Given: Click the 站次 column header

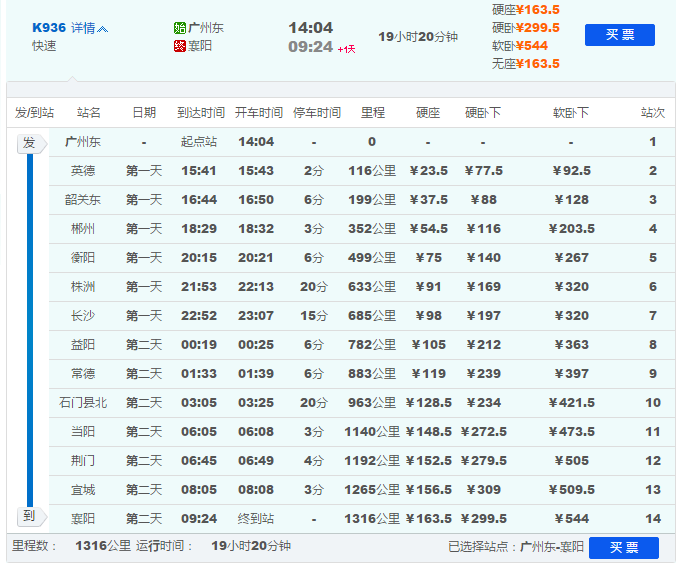Looking at the screenshot, I should pos(653,113).
